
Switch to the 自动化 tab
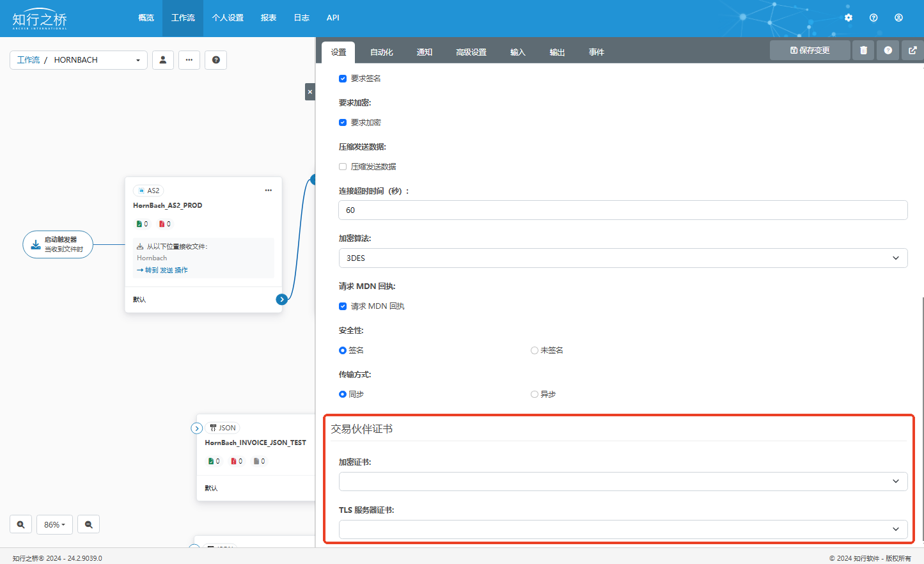coord(381,52)
